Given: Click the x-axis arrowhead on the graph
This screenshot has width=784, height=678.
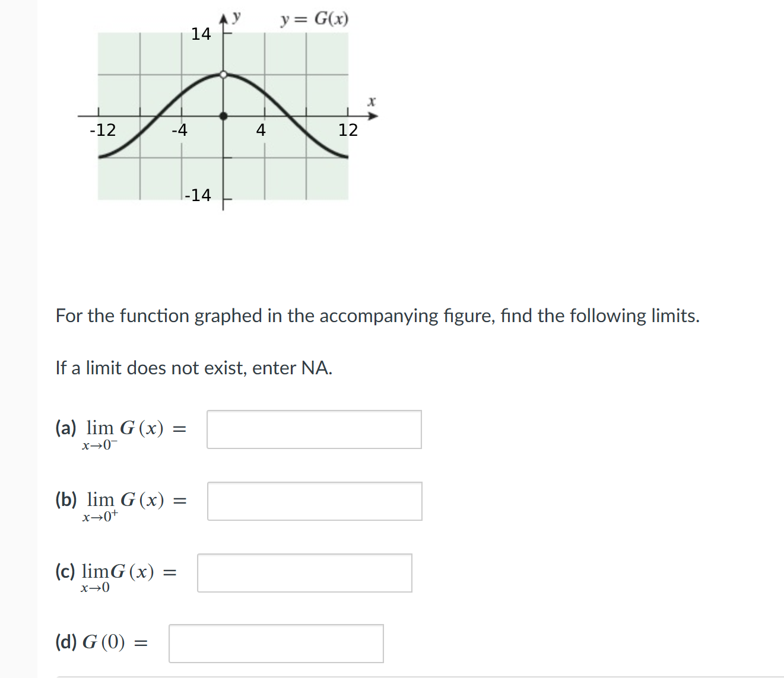Looking at the screenshot, I should tap(374, 116).
